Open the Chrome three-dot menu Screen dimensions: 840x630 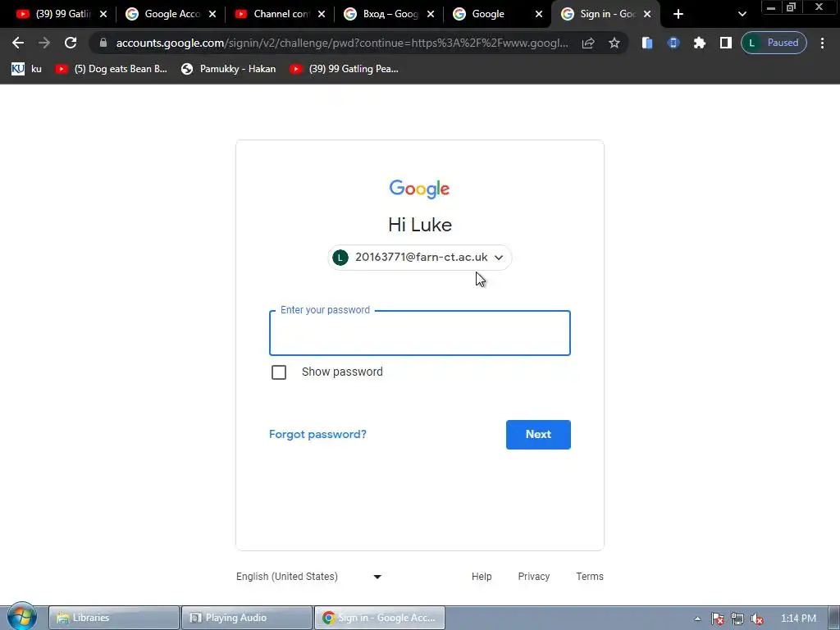coord(822,43)
